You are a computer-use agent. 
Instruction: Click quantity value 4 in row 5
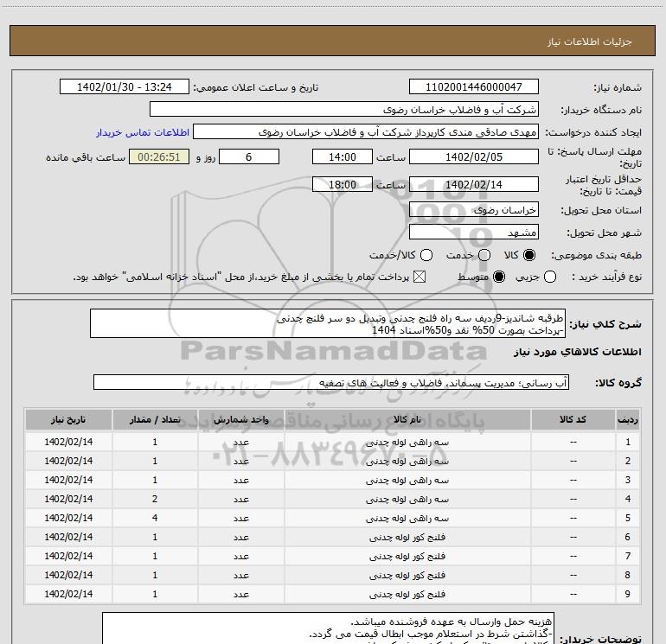tap(155, 518)
